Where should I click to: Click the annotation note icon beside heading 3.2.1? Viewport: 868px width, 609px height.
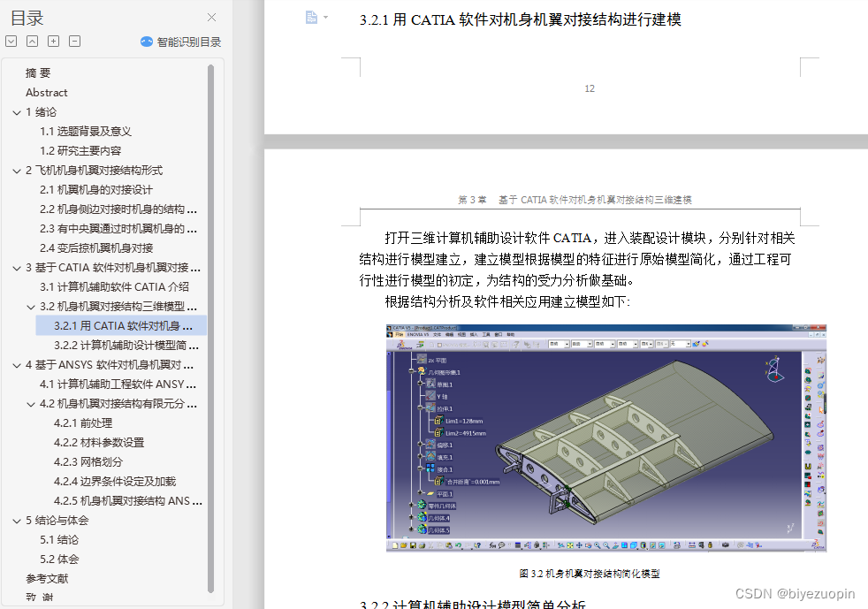coord(310,17)
